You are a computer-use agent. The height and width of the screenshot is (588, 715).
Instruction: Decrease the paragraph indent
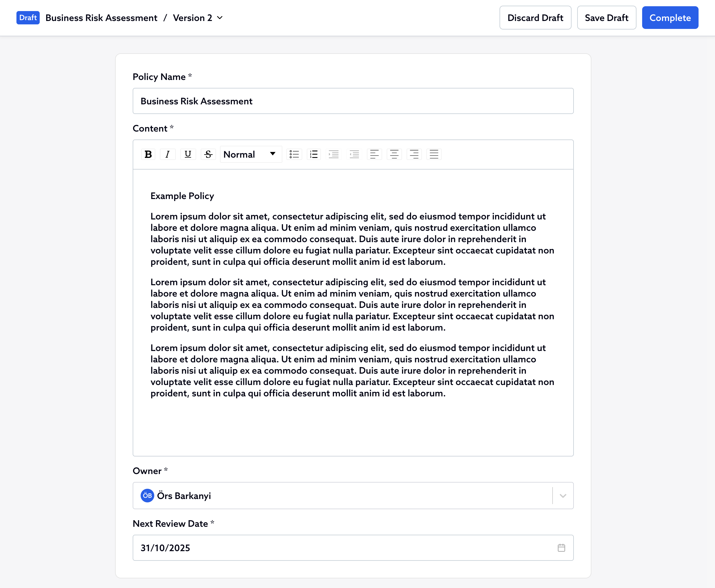pos(354,155)
